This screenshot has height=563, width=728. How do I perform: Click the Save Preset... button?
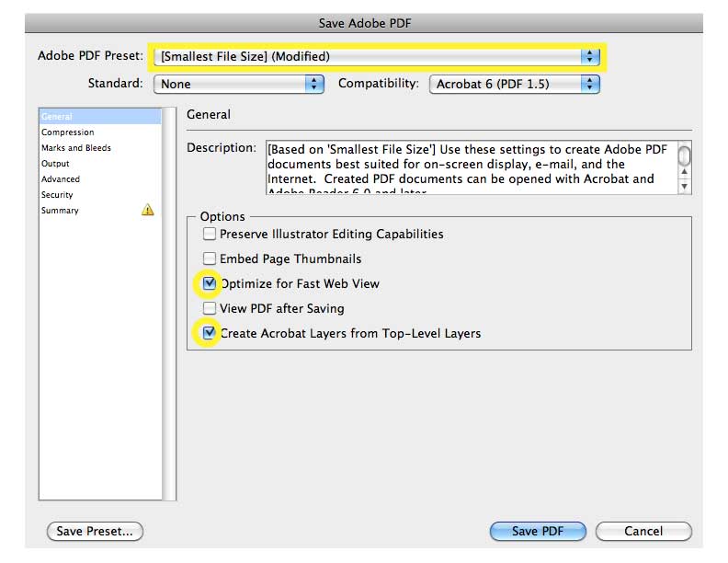click(95, 531)
